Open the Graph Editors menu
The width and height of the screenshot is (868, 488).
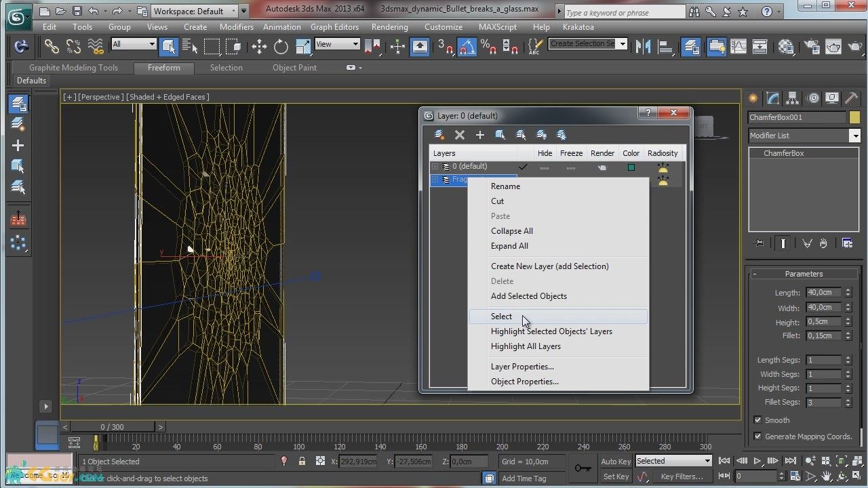(x=334, y=27)
